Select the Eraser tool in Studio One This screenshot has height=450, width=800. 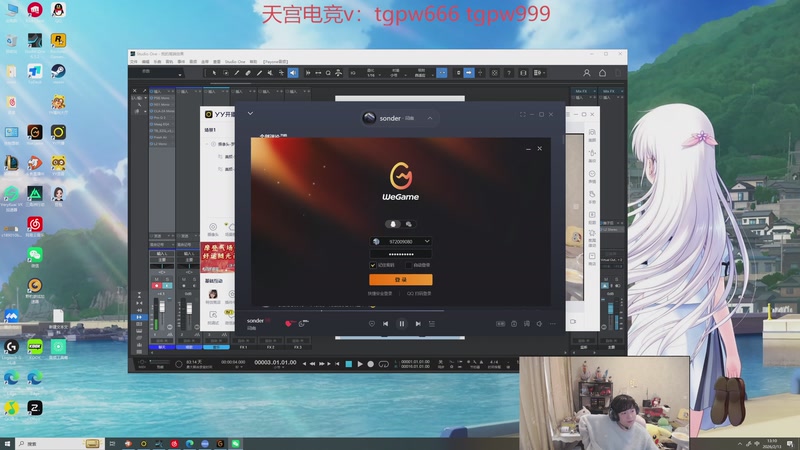(248, 73)
